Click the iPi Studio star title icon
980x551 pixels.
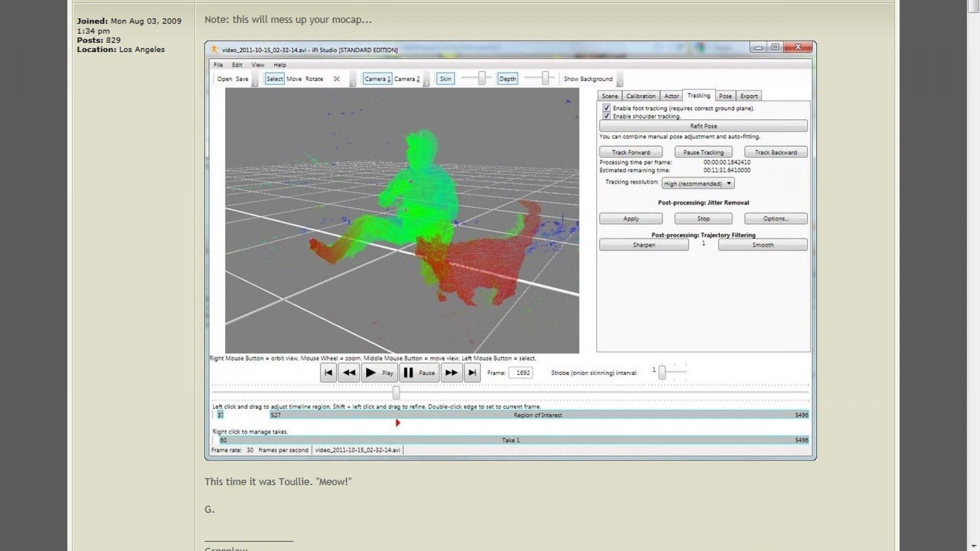(x=214, y=49)
